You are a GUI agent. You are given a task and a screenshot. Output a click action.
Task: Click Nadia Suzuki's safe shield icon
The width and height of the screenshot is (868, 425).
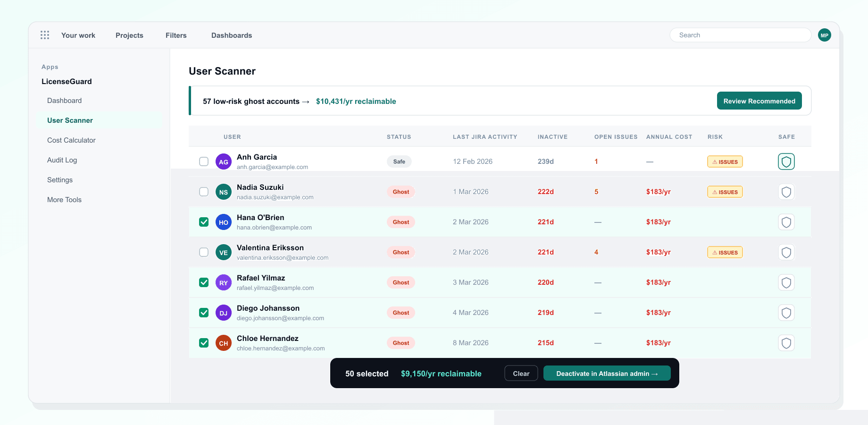pyautogui.click(x=786, y=192)
